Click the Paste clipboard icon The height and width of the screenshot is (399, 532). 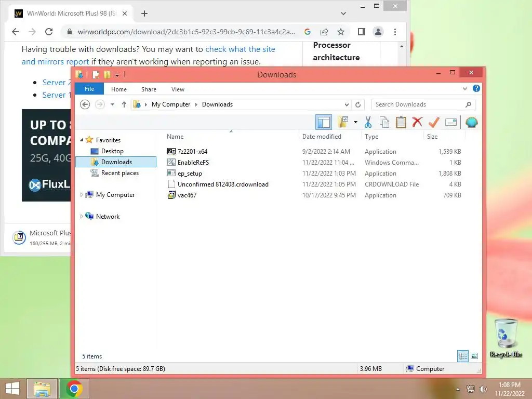coord(401,122)
